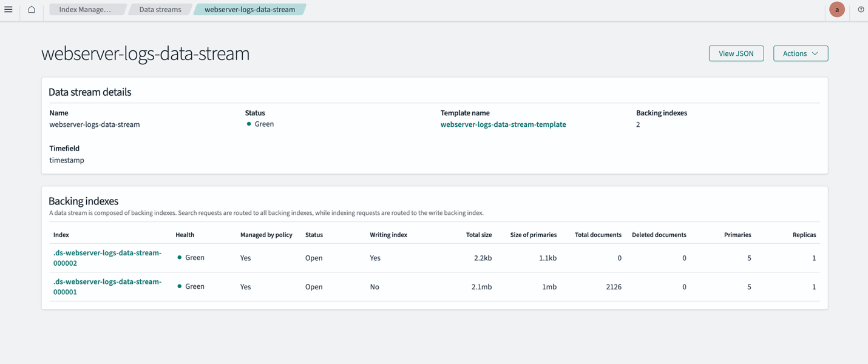Open webserver-logs-data-stream-template link
Viewport: 868px width, 364px height.
click(503, 124)
